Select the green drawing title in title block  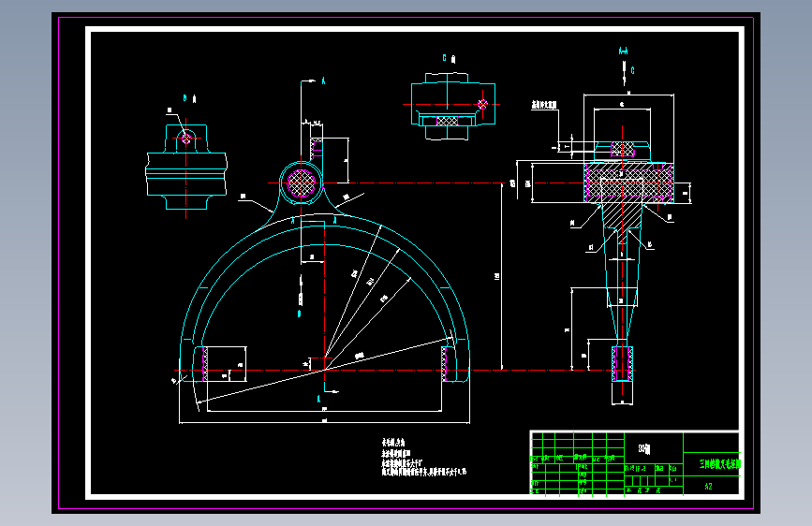(x=720, y=464)
